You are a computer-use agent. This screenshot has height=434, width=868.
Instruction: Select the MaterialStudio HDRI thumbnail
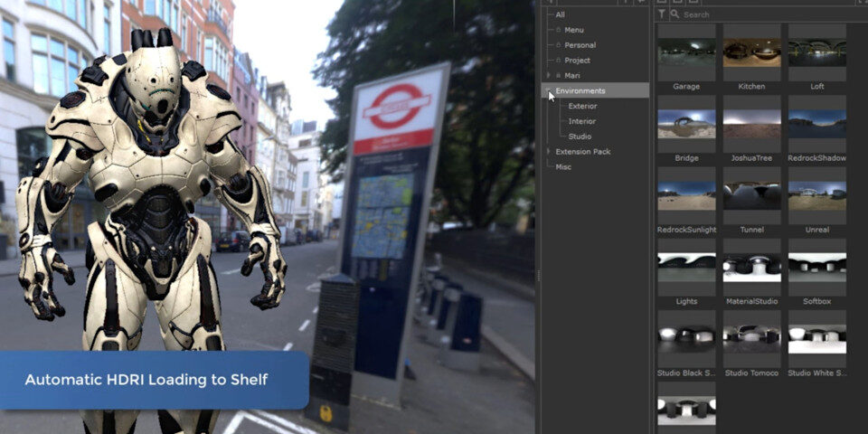751,267
